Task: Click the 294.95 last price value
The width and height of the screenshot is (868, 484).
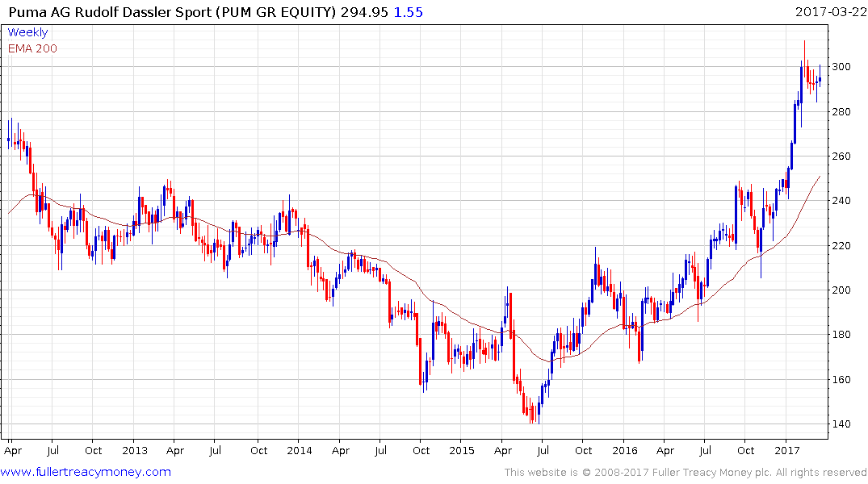Action: pyautogui.click(x=364, y=12)
